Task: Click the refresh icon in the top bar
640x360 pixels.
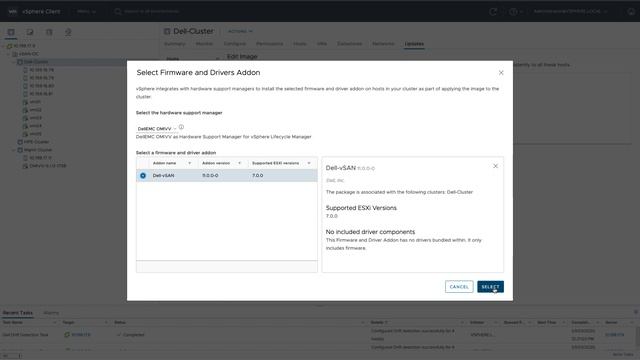Action: pos(493,11)
